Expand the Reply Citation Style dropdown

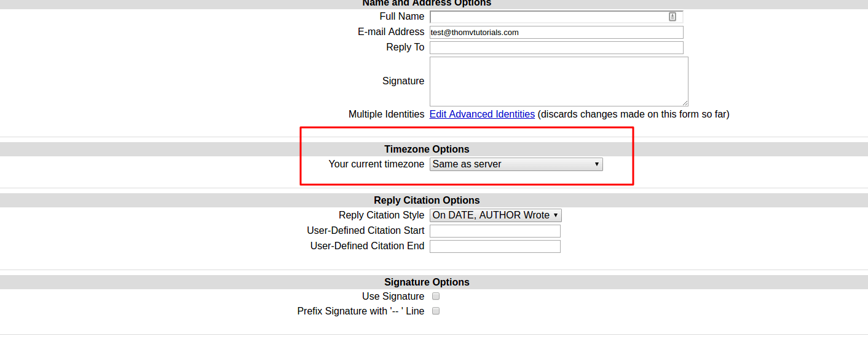(x=495, y=215)
